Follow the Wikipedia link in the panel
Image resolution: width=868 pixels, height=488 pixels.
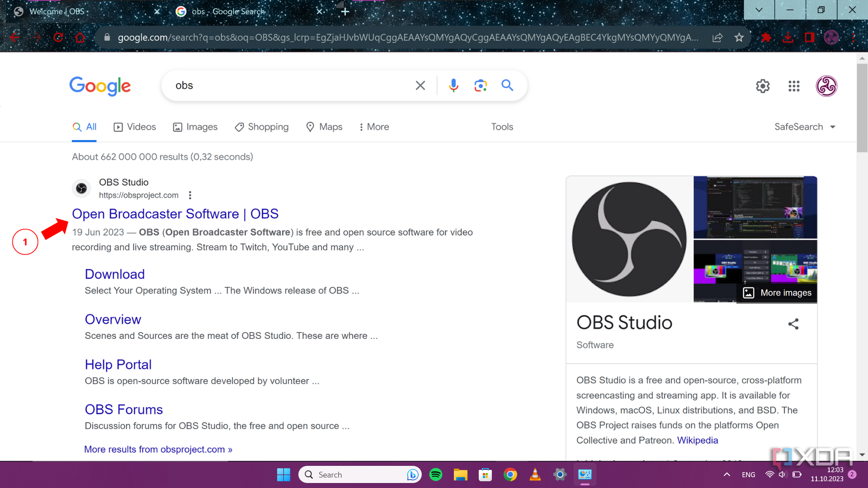[x=697, y=440]
